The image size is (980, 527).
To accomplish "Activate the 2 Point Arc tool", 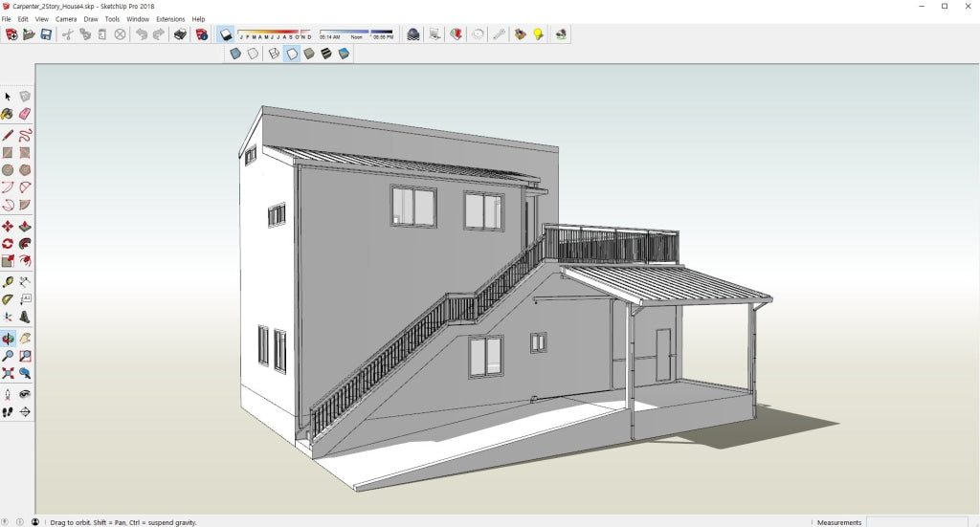I will 25,187.
